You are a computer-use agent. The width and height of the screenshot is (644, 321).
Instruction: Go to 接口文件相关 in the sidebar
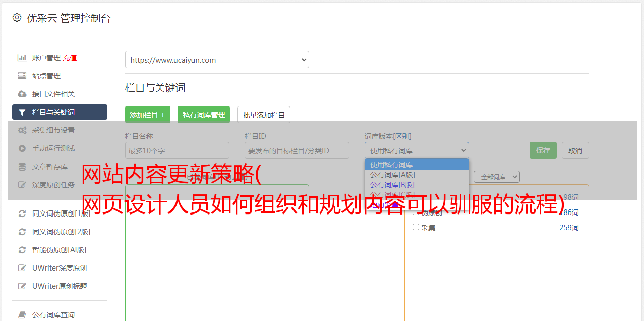coord(53,94)
